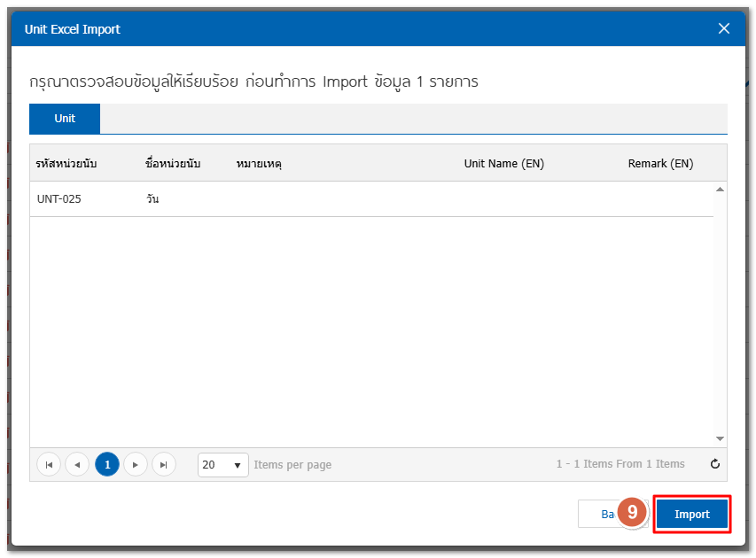Sort by รหัสหน่วยนับ column header

tap(66, 164)
